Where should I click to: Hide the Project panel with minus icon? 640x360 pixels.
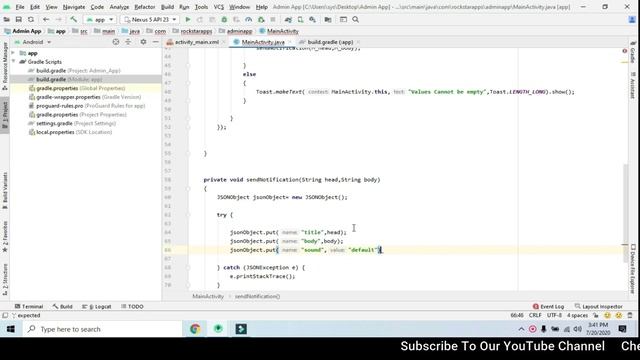(x=156, y=42)
